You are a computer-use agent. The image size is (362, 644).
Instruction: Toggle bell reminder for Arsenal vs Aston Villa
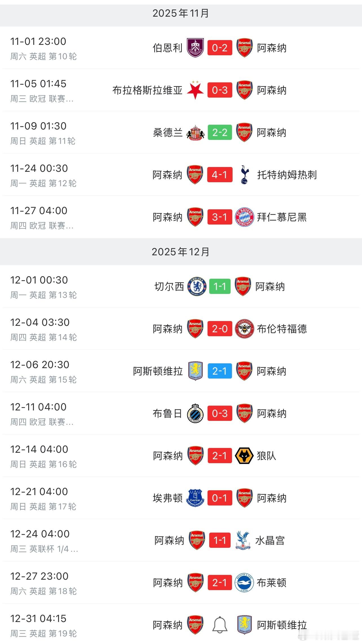tap(220, 625)
